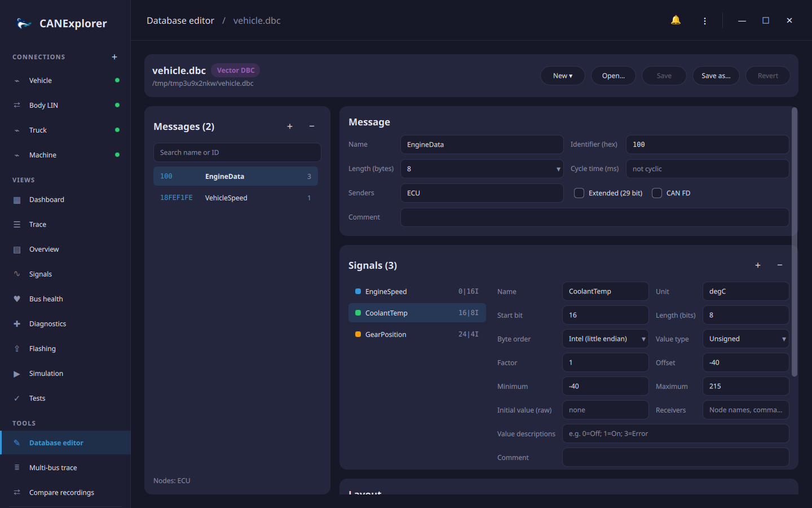Open Multi-bus trace tool
Viewport: 812px width, 508px height.
[65, 468]
